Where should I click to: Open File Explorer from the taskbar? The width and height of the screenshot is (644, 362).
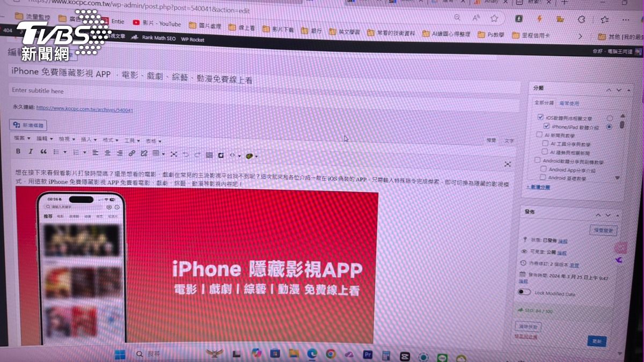click(x=293, y=354)
